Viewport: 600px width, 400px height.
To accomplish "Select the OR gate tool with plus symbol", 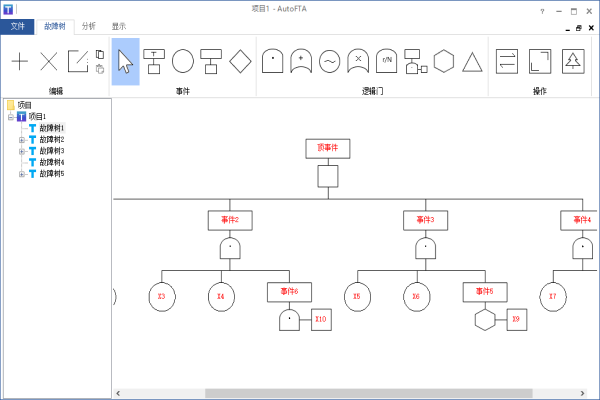I will [301, 61].
